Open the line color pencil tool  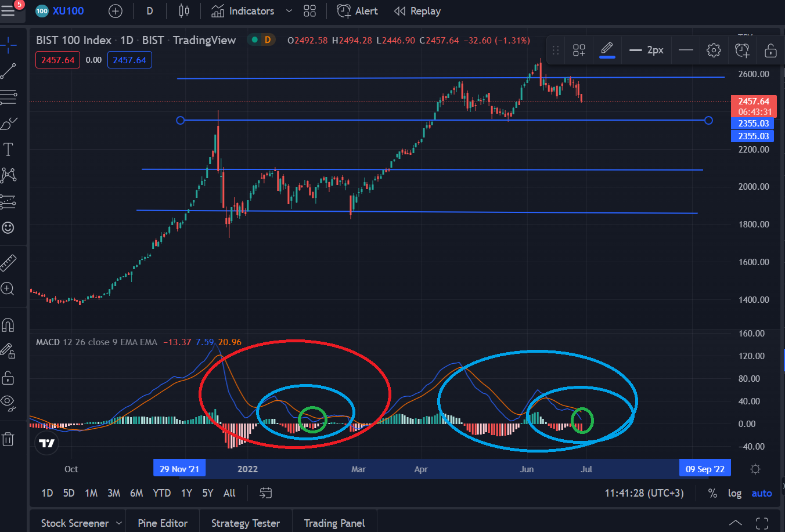click(607, 50)
